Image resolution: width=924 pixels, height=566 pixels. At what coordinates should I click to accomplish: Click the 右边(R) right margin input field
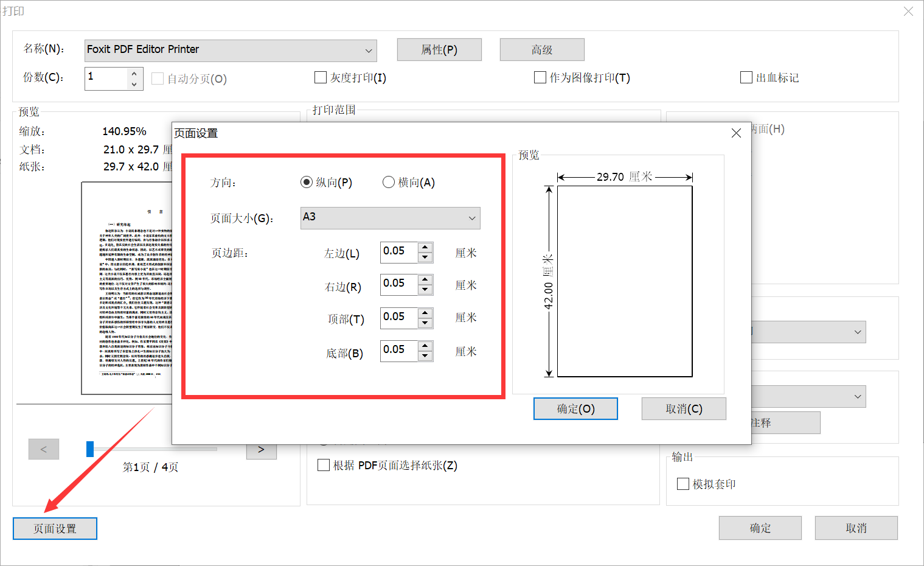tap(399, 284)
